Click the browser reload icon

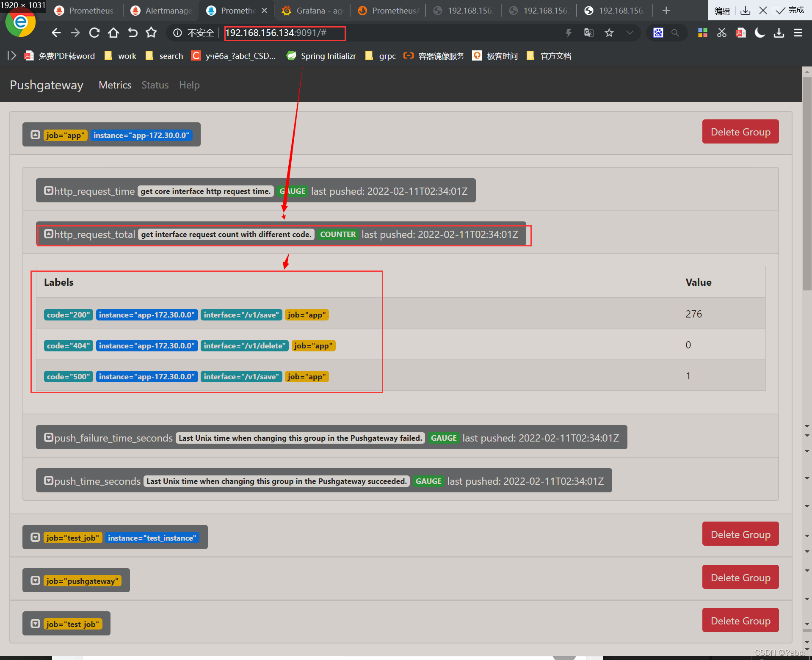coord(94,33)
